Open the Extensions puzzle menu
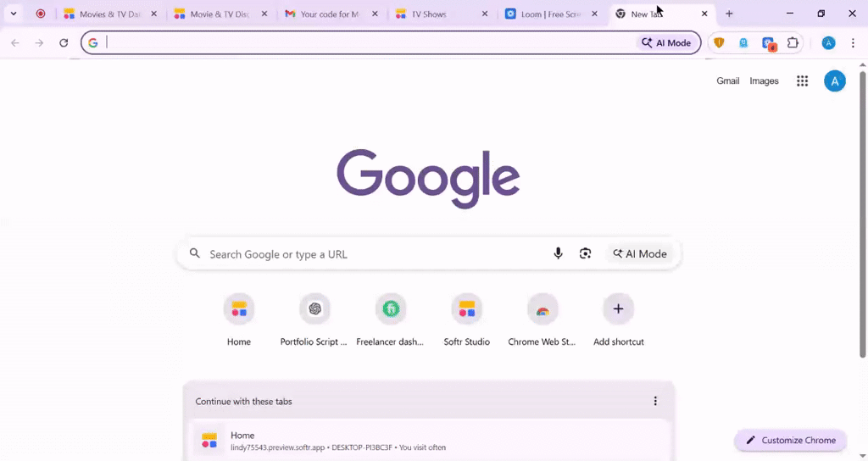The height and width of the screenshot is (461, 868). pyautogui.click(x=793, y=42)
